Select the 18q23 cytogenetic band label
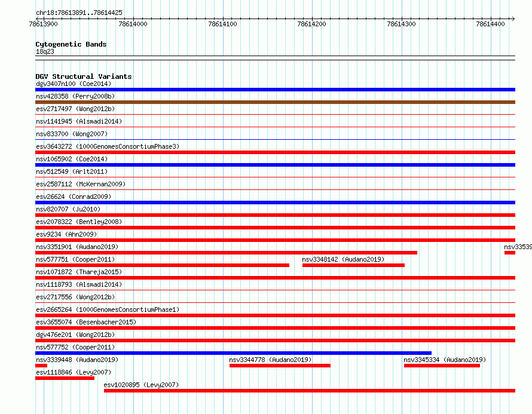Viewport: 532px width, 414px height. coord(45,51)
